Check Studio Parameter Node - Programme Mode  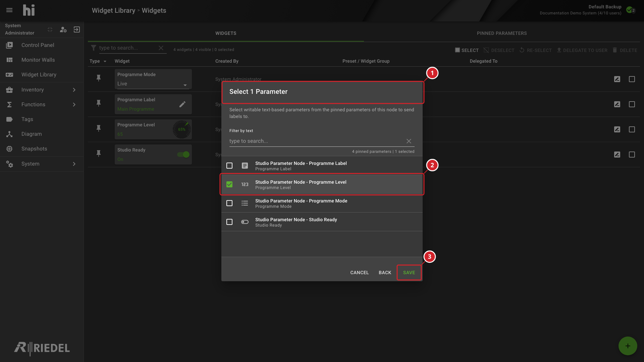229,203
